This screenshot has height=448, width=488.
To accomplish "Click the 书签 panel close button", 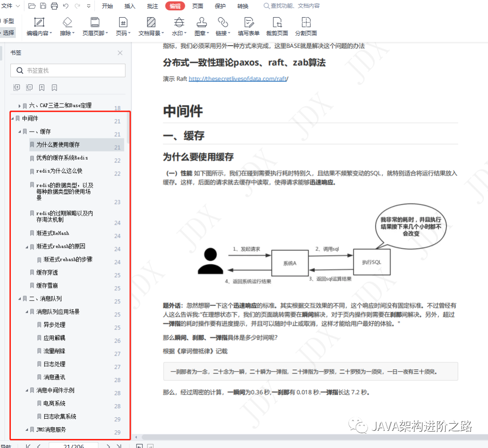I will tap(120, 53).
